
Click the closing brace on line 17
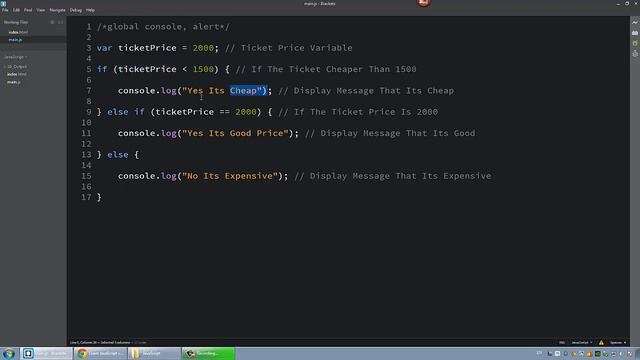pos(99,197)
